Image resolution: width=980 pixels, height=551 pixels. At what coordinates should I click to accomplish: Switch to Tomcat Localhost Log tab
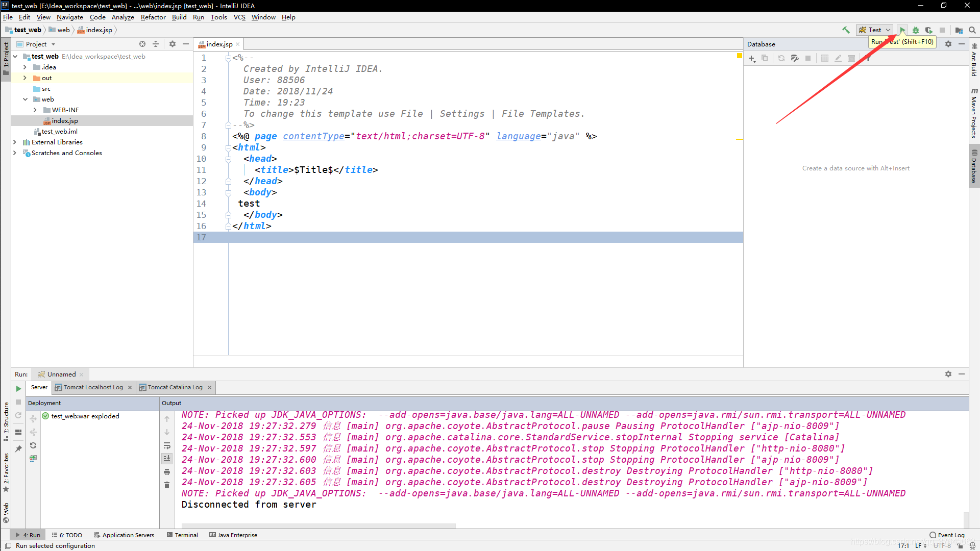coord(93,388)
